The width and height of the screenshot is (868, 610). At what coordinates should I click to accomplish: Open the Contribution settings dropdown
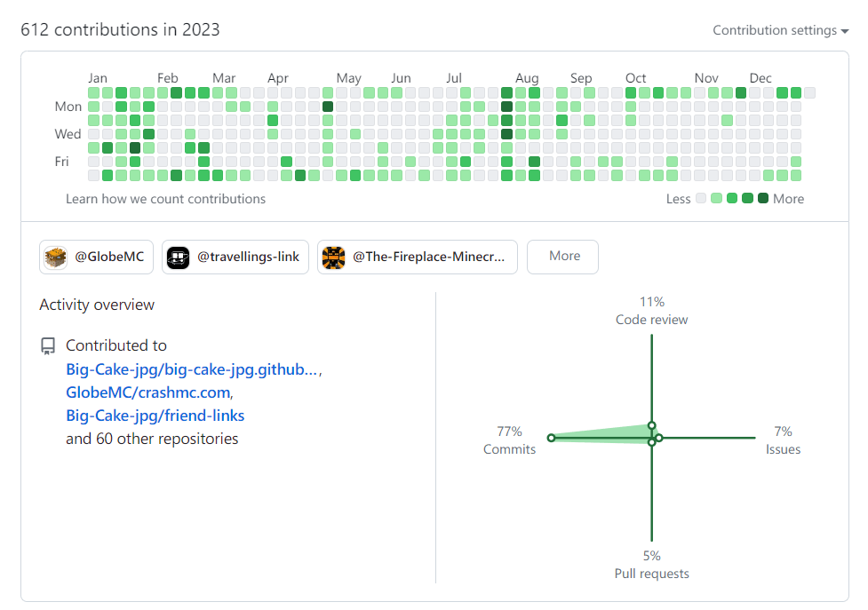[x=780, y=30]
